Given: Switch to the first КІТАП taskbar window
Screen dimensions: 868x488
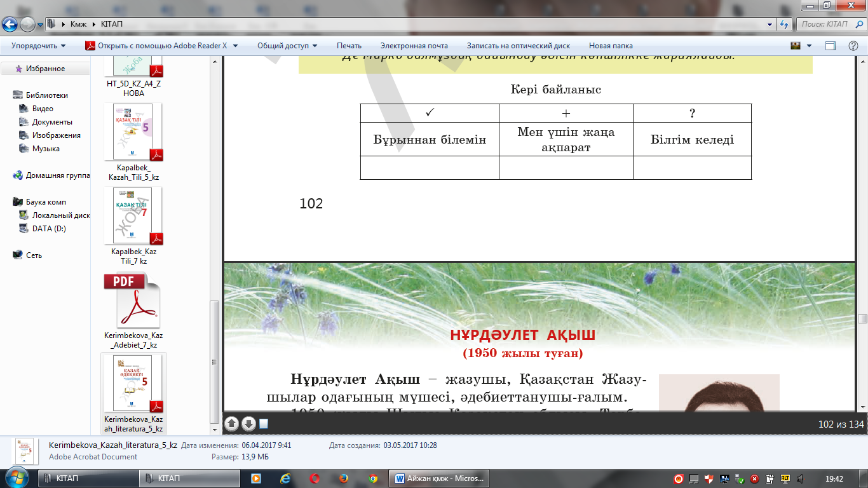Looking at the screenshot, I should tap(88, 478).
